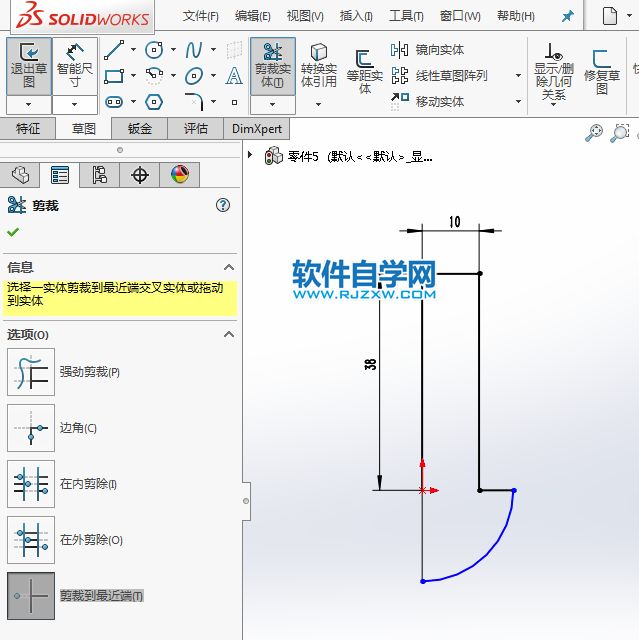
Task: Select the Corner Rectangle tool
Action: pos(114,76)
